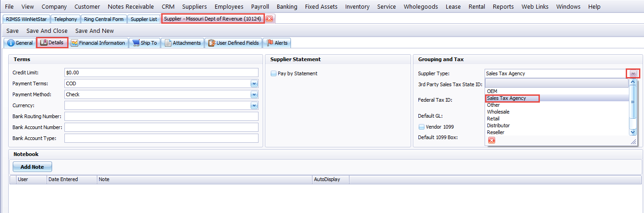The image size is (644, 213).
Task: Open the Reports menu
Action: tap(503, 7)
